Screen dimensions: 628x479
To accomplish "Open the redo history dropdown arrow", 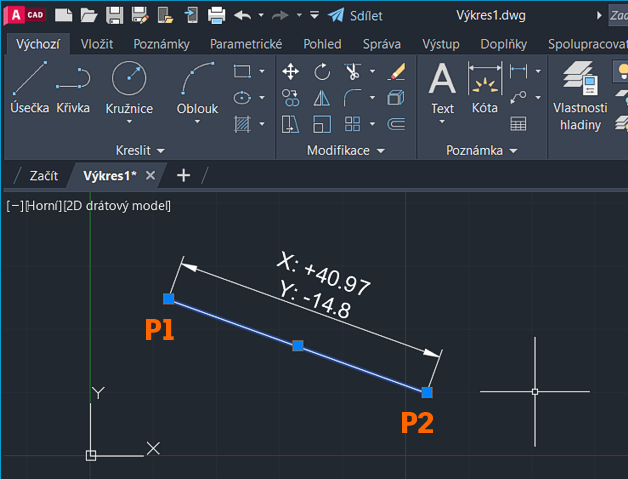I will click(x=299, y=16).
